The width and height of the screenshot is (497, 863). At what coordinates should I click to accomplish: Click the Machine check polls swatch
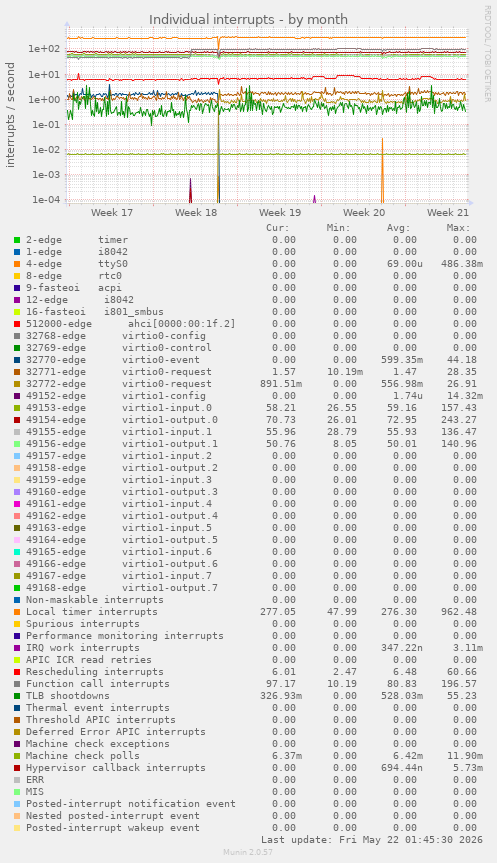point(17,756)
